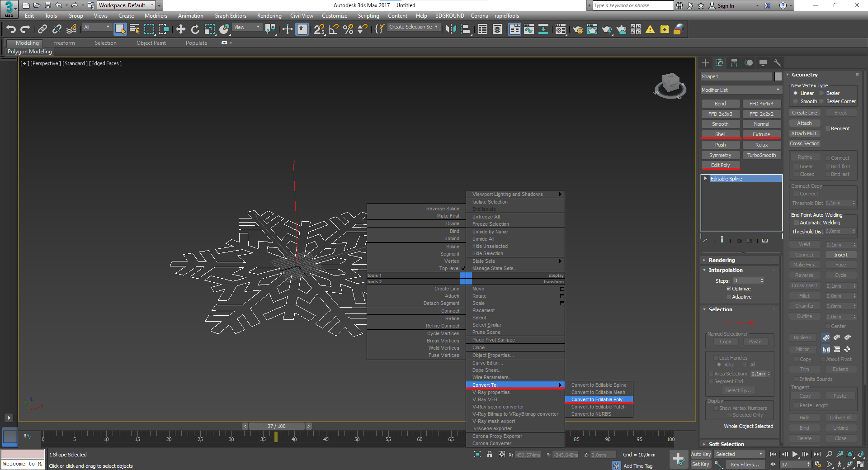Open the Workspace Default dropdown
Image resolution: width=868 pixels, height=470 pixels.
tap(126, 5)
